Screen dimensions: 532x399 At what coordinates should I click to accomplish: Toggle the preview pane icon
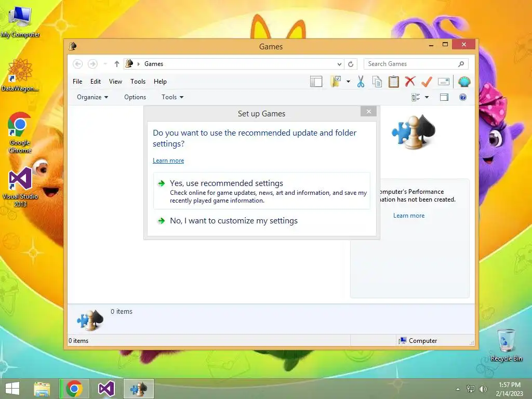pyautogui.click(x=444, y=97)
